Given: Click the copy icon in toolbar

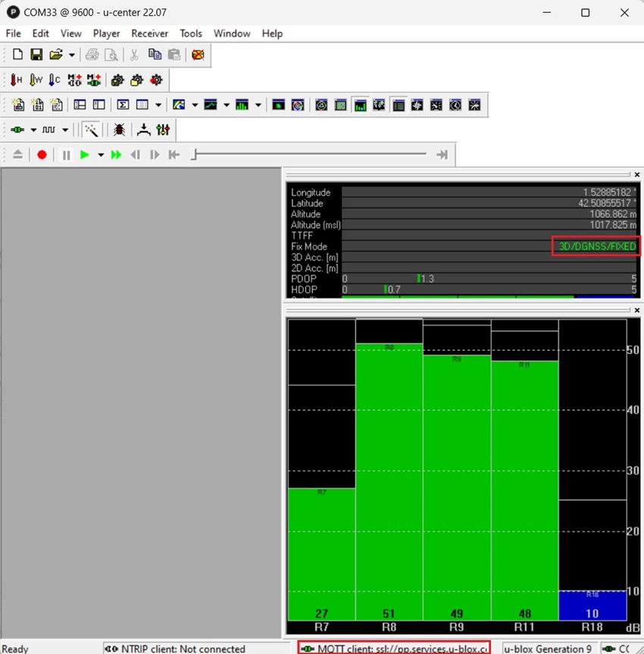Looking at the screenshot, I should tap(155, 55).
